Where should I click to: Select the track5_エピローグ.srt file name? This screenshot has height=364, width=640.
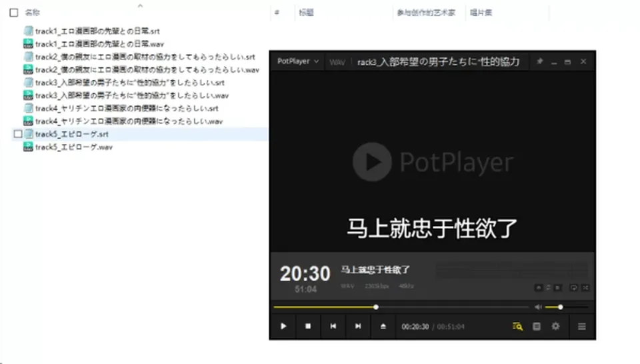(72, 134)
